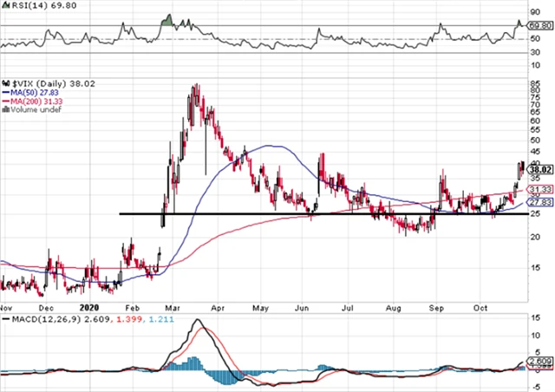Select the Jun label on time axis
The width and height of the screenshot is (555, 392).
303,306
